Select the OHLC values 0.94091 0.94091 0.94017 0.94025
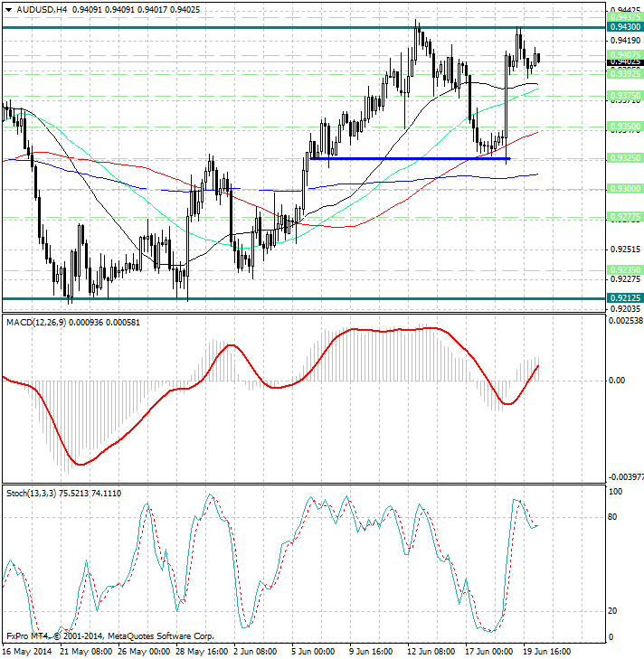Screen dimensions: 644x659 coord(137,10)
